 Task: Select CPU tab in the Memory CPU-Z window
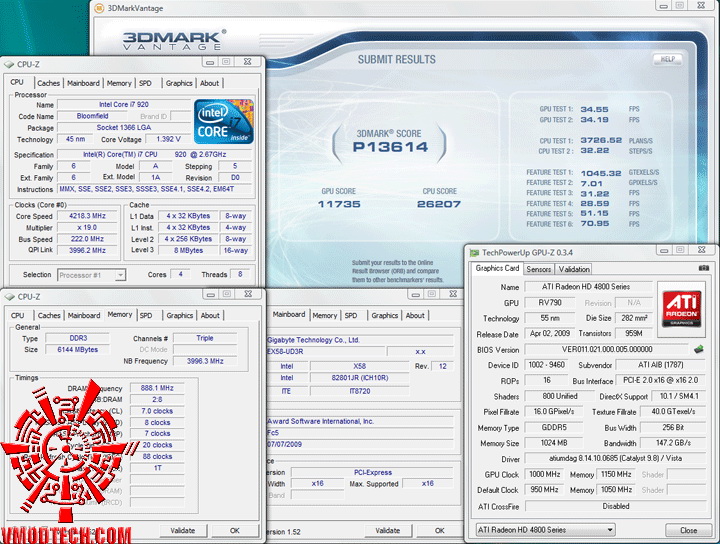17,315
